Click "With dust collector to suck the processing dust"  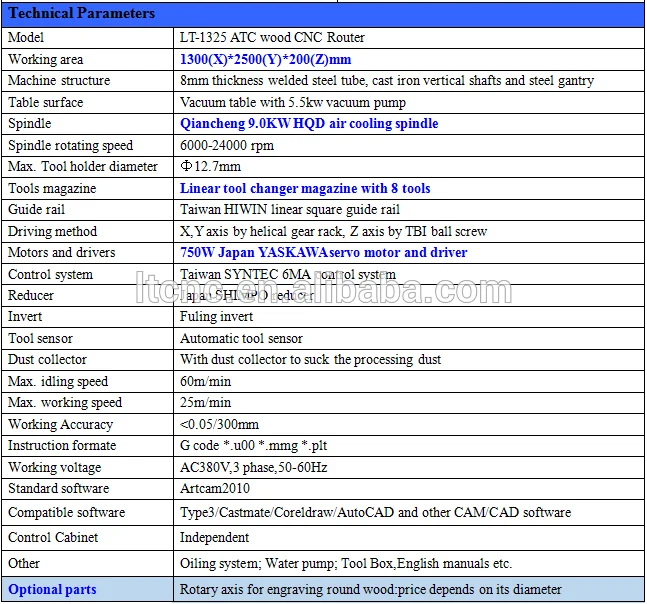click(x=310, y=360)
